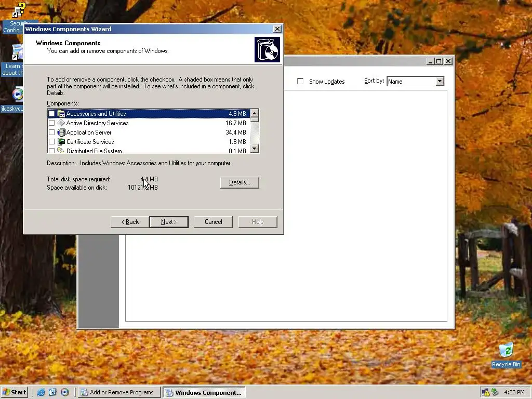Screen dimensions: 532x399
Task: Select the Active Directory Services row text
Action: pos(97,123)
